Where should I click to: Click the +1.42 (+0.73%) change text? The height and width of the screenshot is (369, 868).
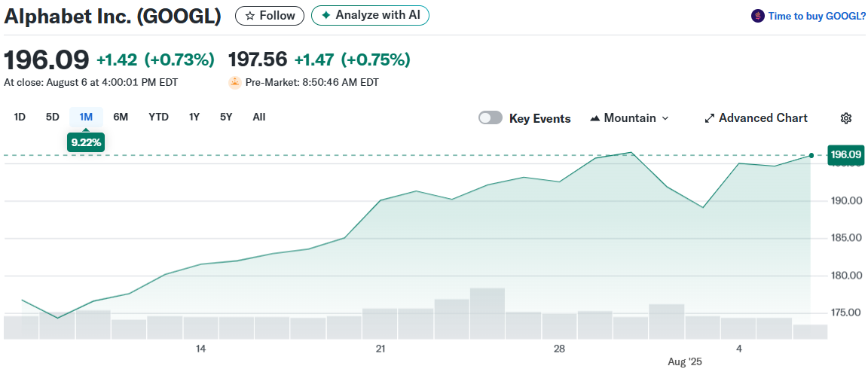155,59
